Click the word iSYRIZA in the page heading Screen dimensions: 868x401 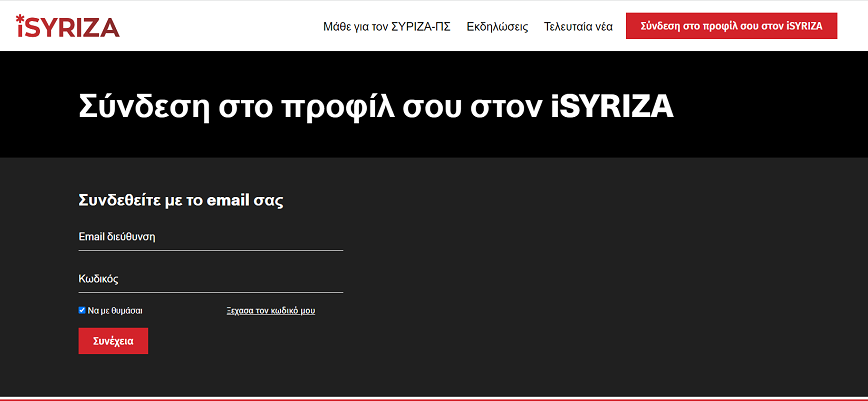click(x=612, y=106)
